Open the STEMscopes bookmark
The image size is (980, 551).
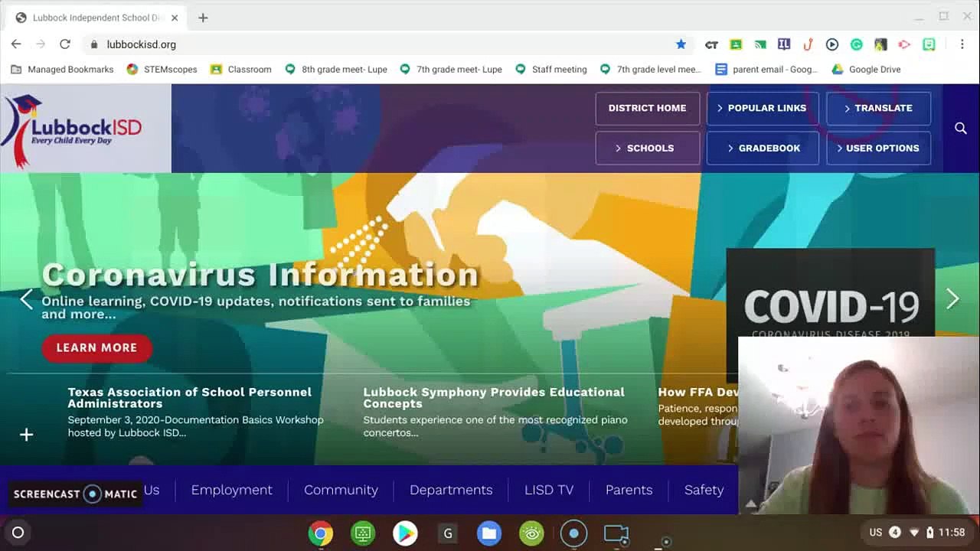162,69
